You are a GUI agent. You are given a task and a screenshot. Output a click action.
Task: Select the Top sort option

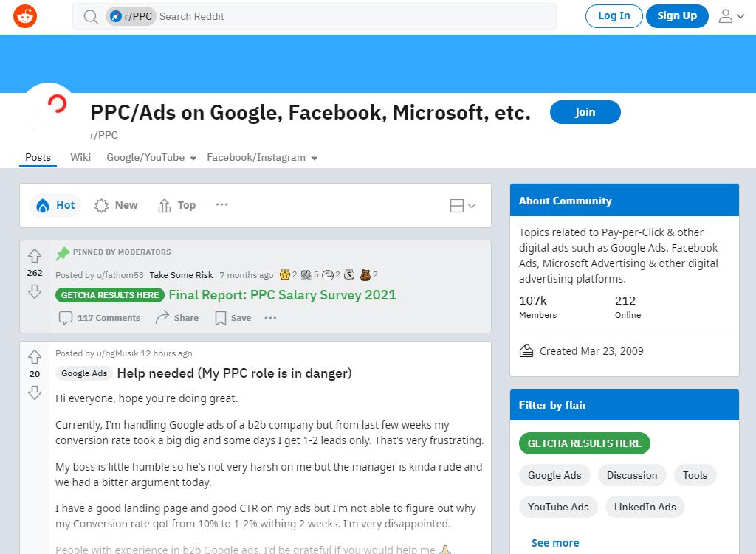176,205
